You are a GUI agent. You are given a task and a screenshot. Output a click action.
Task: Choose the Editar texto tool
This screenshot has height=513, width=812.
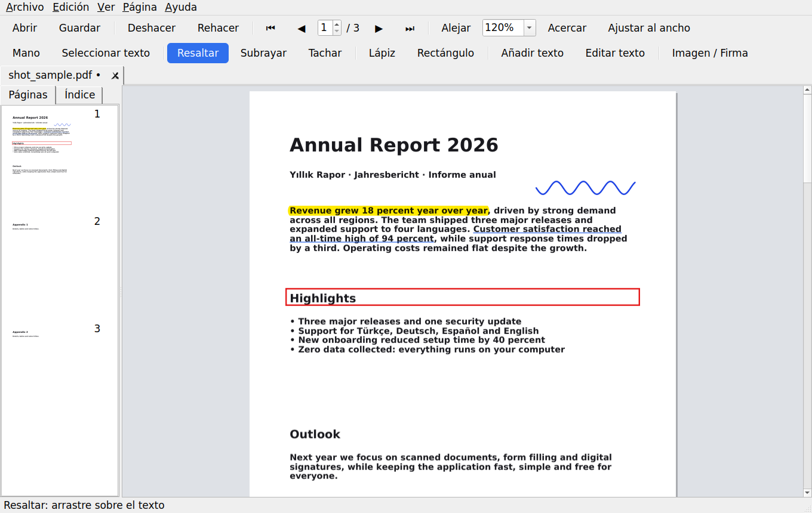coord(615,53)
